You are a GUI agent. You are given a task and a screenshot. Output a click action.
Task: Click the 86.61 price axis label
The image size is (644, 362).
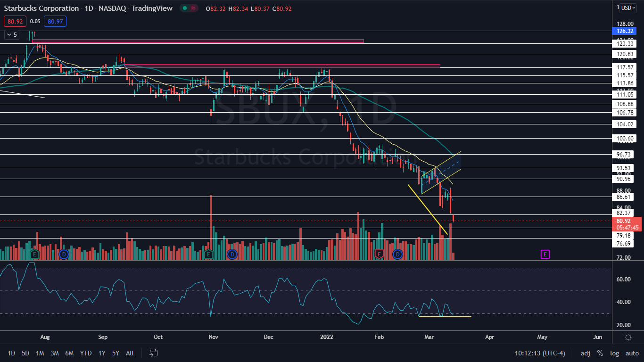pos(624,197)
